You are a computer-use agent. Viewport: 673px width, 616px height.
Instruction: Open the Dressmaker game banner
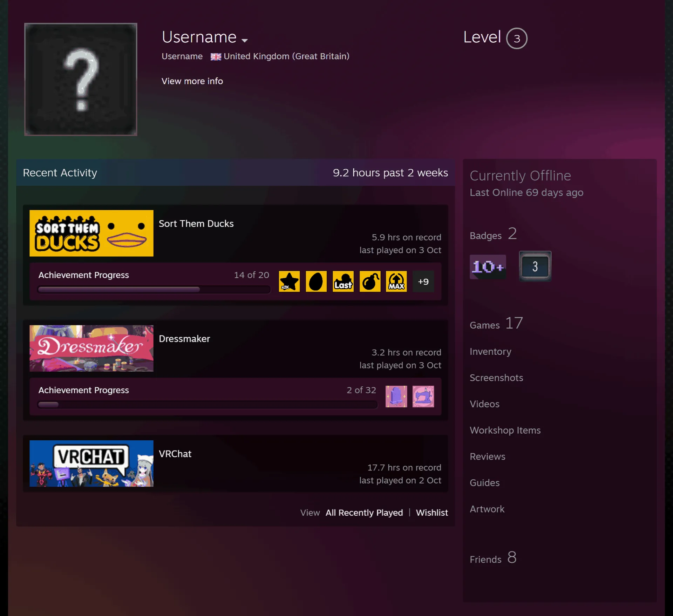coord(91,348)
